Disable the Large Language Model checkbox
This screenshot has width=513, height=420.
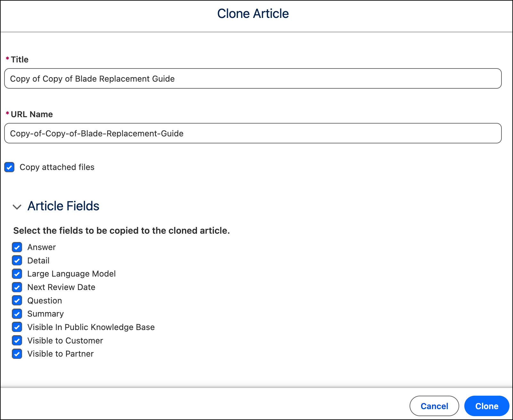coord(17,274)
